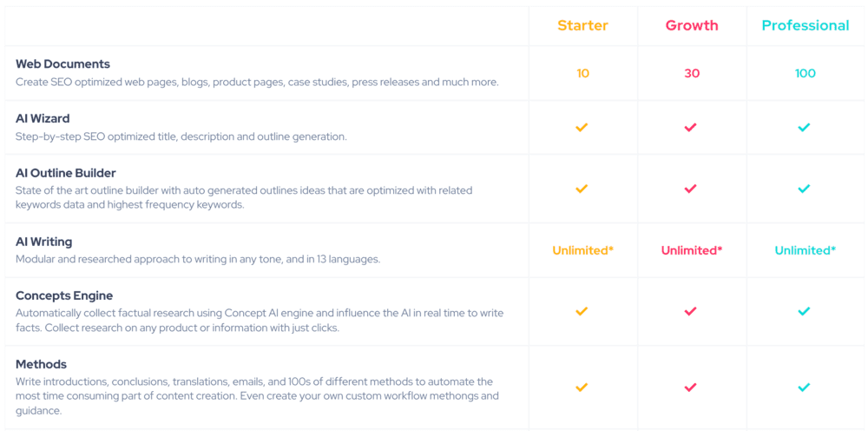Click the Growth checkmark for AI Wizard

point(690,128)
